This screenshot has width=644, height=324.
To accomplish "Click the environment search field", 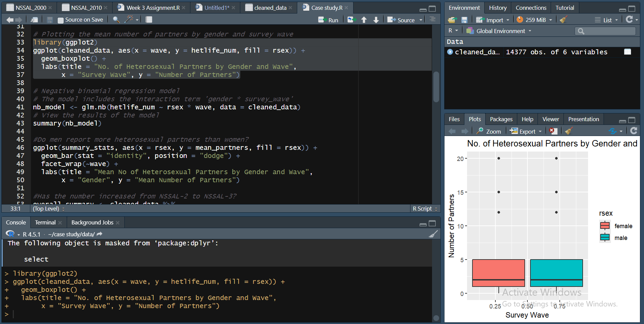I will coord(605,31).
